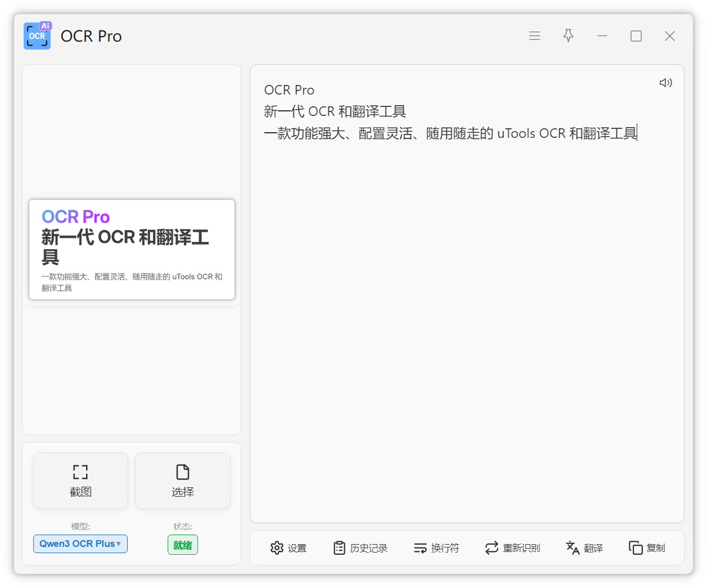Open the hamburger menu in title bar
The width and height of the screenshot is (707, 588).
(x=534, y=36)
